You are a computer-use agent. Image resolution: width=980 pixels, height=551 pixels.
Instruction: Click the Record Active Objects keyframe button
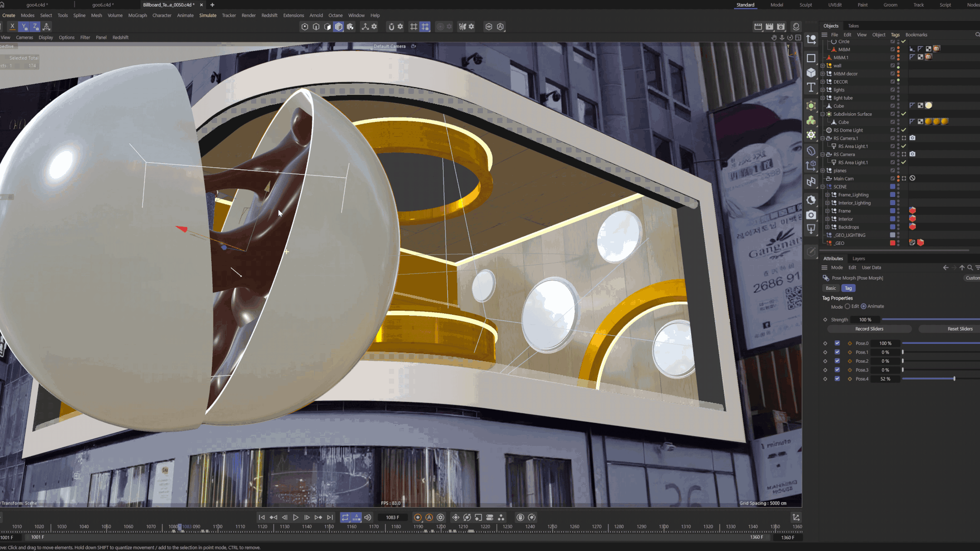[418, 517]
